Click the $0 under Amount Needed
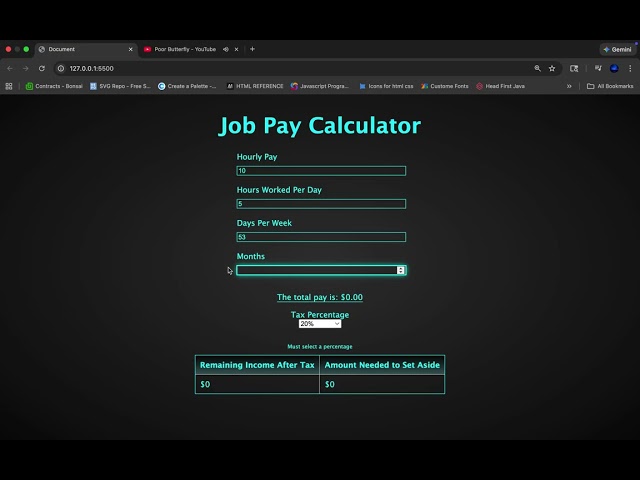Viewport: 640px width, 480px height. coord(330,384)
